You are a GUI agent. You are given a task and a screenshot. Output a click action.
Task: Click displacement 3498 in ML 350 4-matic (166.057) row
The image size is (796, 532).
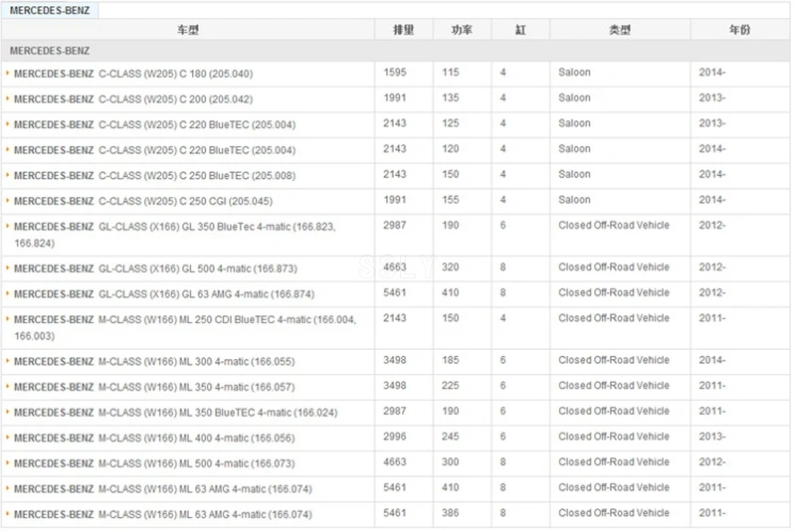pyautogui.click(x=395, y=386)
